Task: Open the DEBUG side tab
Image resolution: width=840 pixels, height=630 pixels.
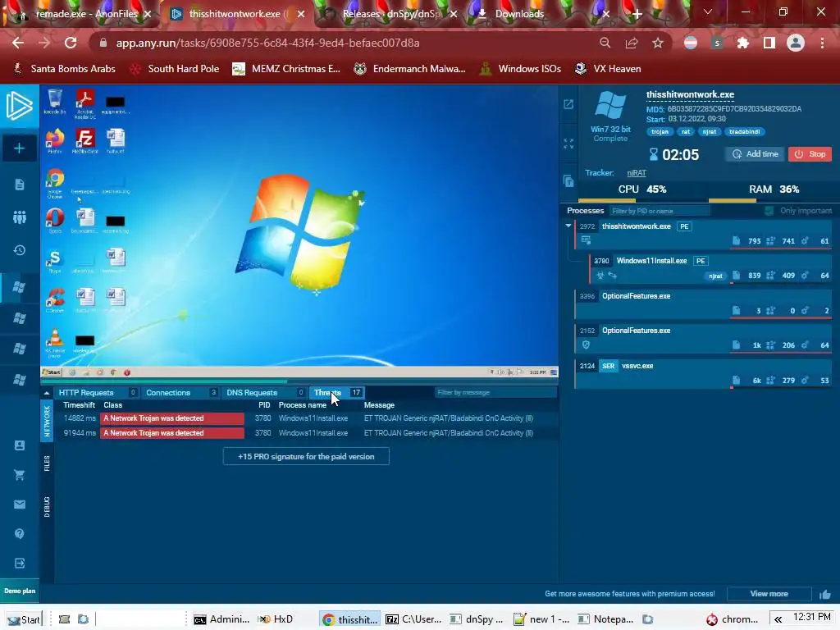Action: click(47, 507)
